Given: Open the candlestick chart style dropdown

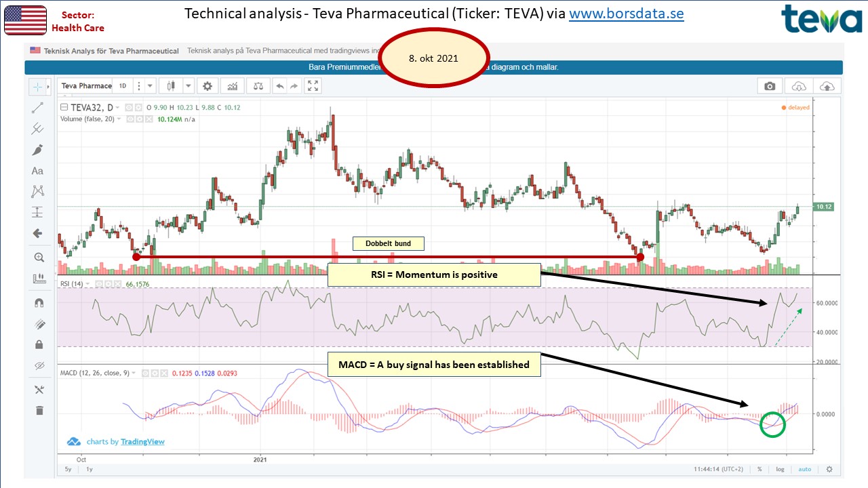Looking at the screenshot, I should [188, 86].
